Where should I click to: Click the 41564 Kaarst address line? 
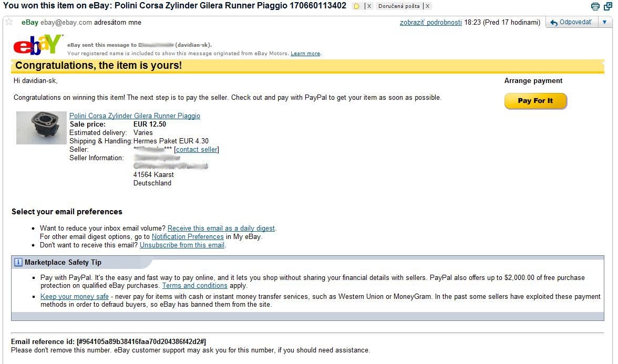153,174
